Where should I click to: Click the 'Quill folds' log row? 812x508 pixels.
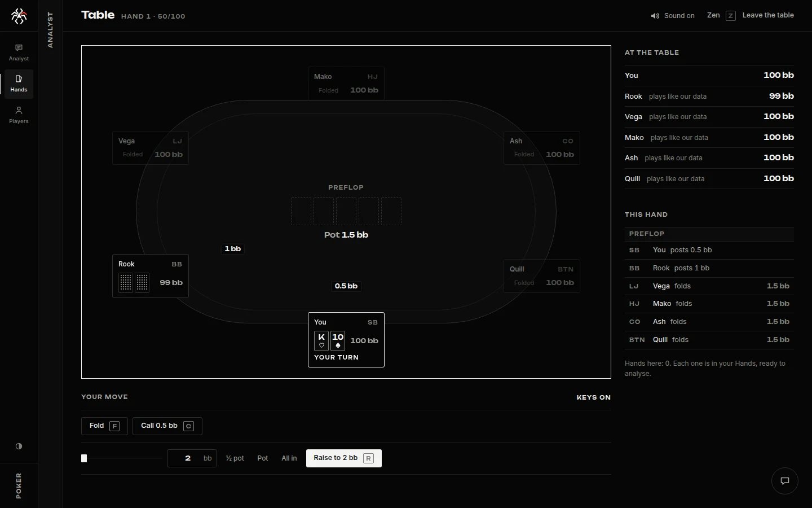709,340
